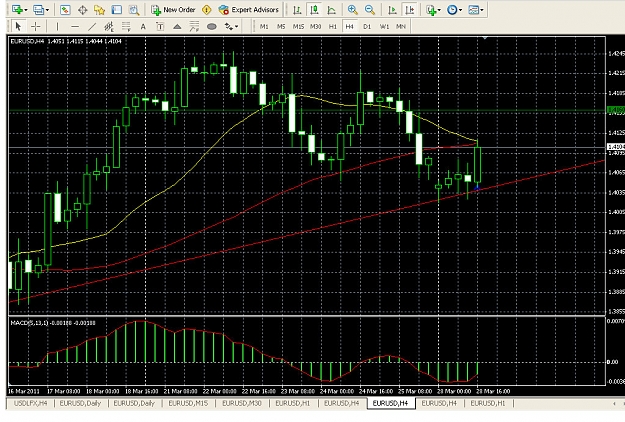Click the EURUSD,H4 chart title text
The height and width of the screenshot is (422, 625).
tap(27, 41)
